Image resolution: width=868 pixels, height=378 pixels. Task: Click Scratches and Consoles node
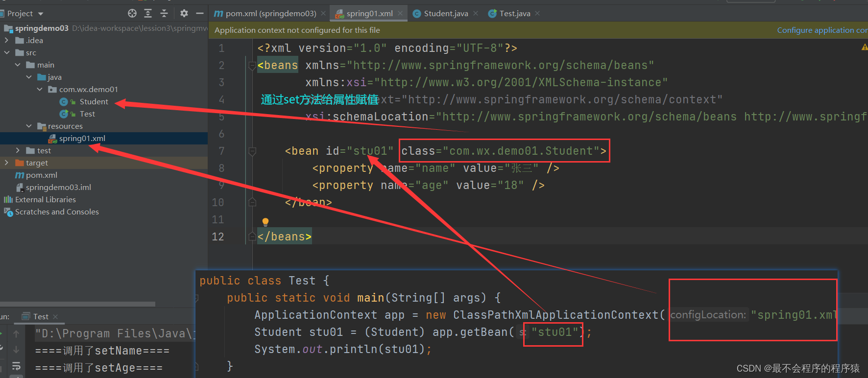[57, 212]
